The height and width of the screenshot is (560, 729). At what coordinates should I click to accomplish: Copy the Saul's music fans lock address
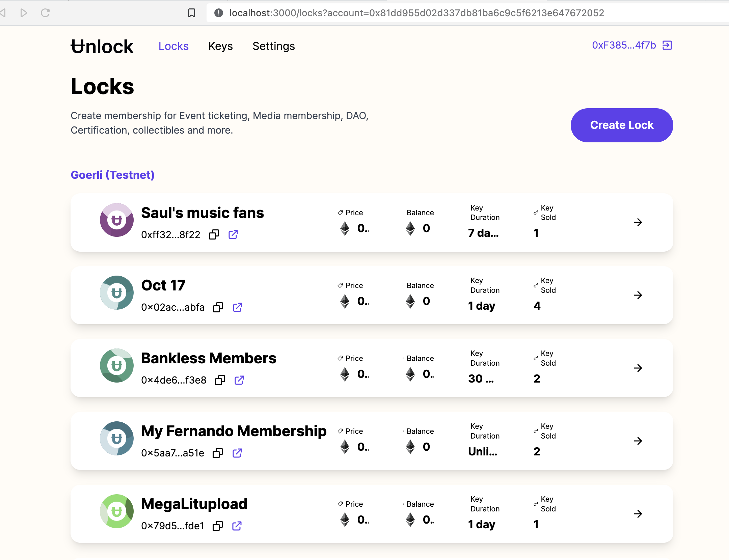click(x=214, y=234)
